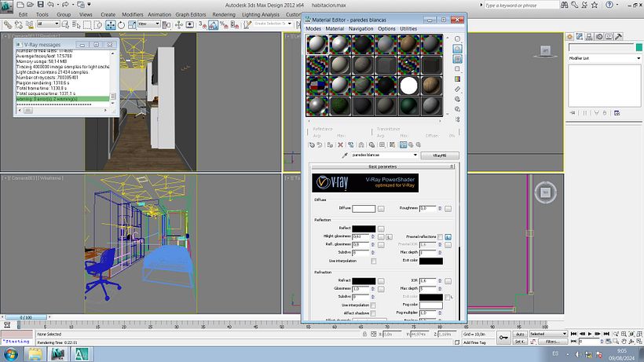Viewport: 644px width, 362px height.
Task: Toggle Selection Lock padlock in status bar
Action: click(x=364, y=334)
